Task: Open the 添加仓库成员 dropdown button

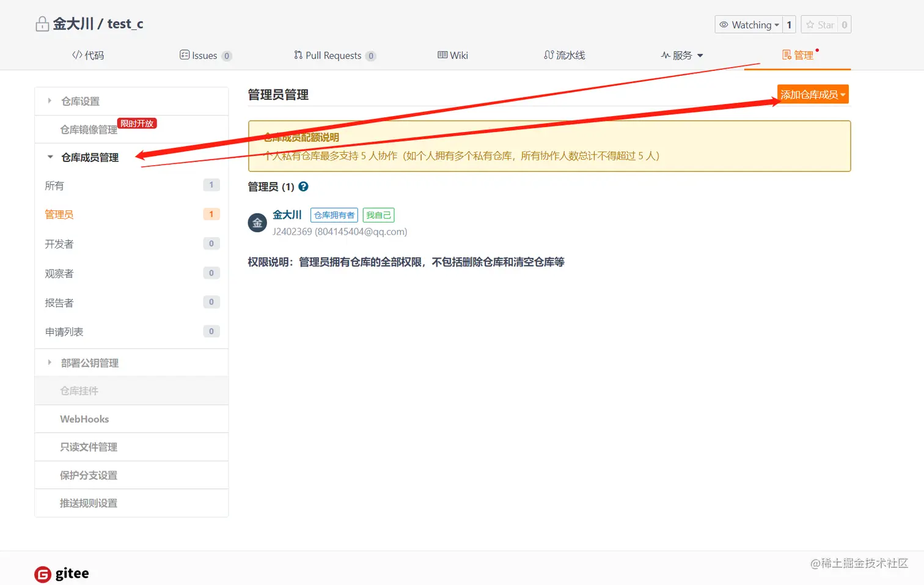Action: [x=813, y=94]
